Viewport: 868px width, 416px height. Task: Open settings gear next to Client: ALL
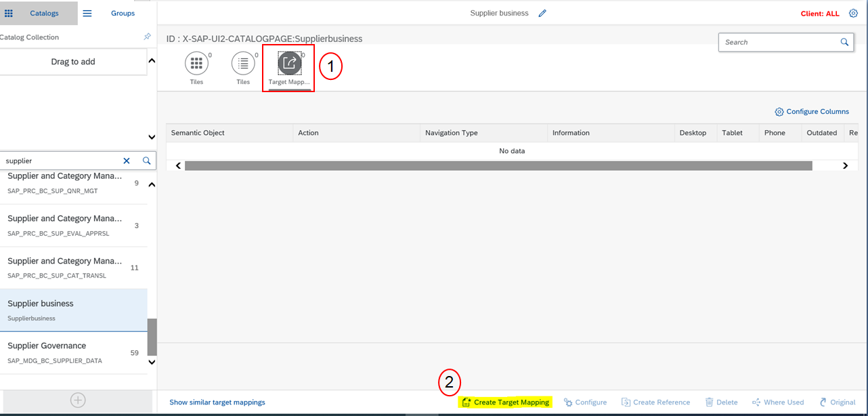click(x=853, y=14)
